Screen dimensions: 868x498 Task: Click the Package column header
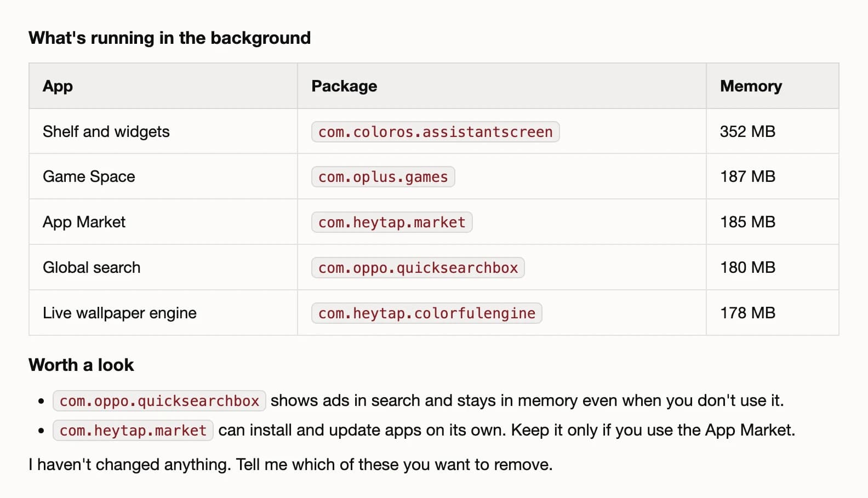click(x=502, y=86)
